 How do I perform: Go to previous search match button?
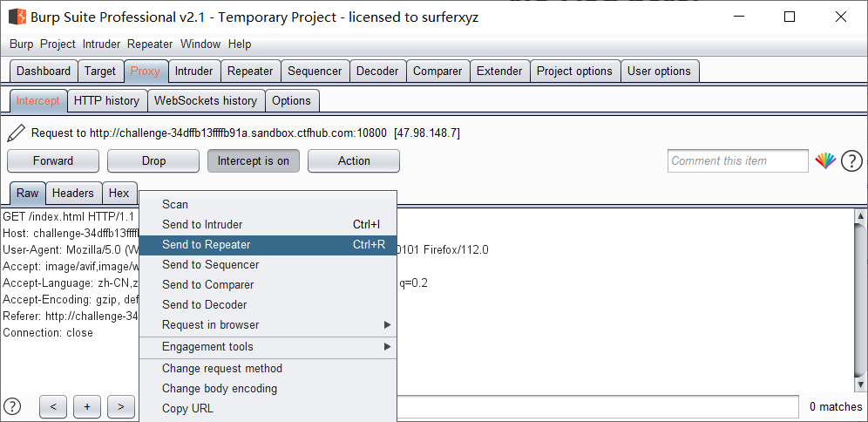tap(53, 406)
